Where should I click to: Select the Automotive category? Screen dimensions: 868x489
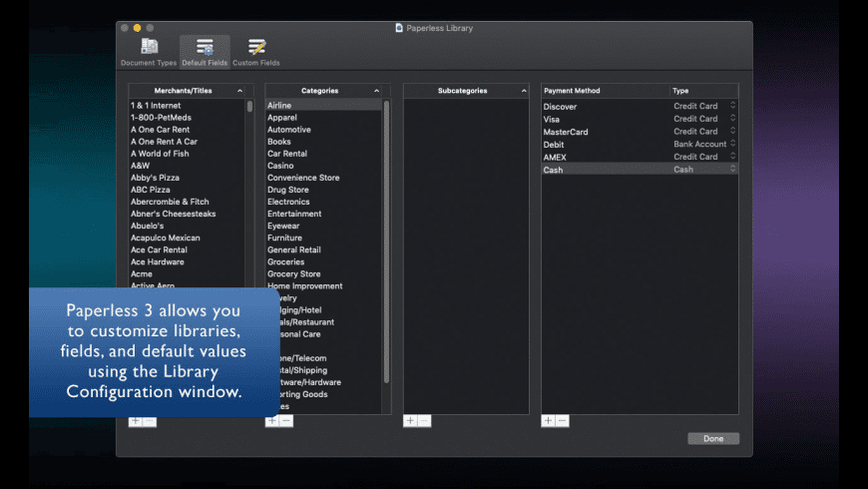(323, 130)
